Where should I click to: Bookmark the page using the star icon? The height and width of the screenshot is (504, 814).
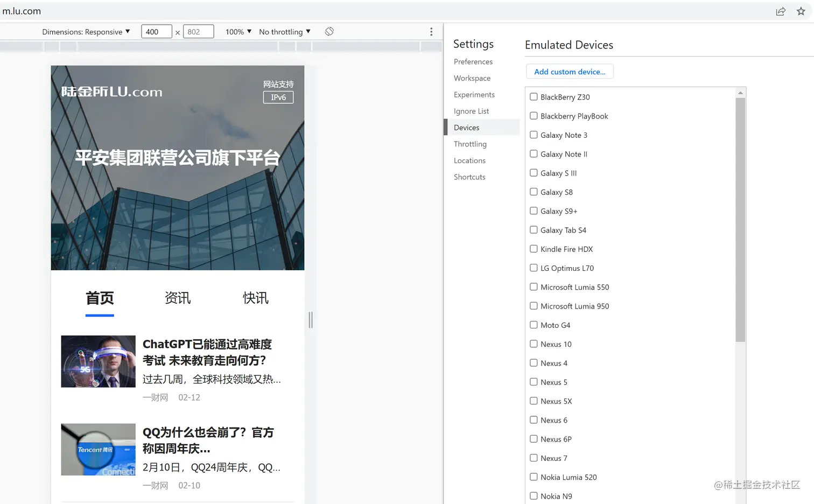tap(802, 11)
